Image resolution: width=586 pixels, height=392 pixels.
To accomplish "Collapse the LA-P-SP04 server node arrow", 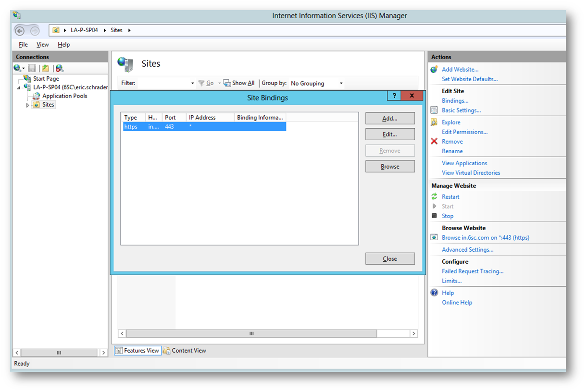I will tap(19, 88).
